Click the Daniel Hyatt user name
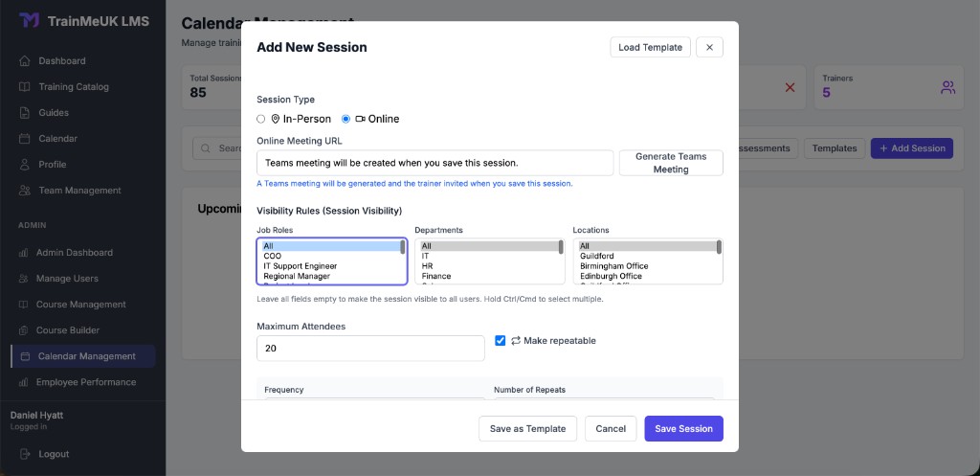Viewport: 980px width, 476px height. pyautogui.click(x=37, y=416)
